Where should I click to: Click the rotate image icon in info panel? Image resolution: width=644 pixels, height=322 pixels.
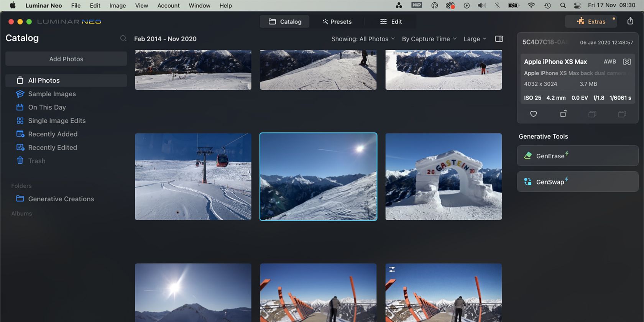[563, 114]
